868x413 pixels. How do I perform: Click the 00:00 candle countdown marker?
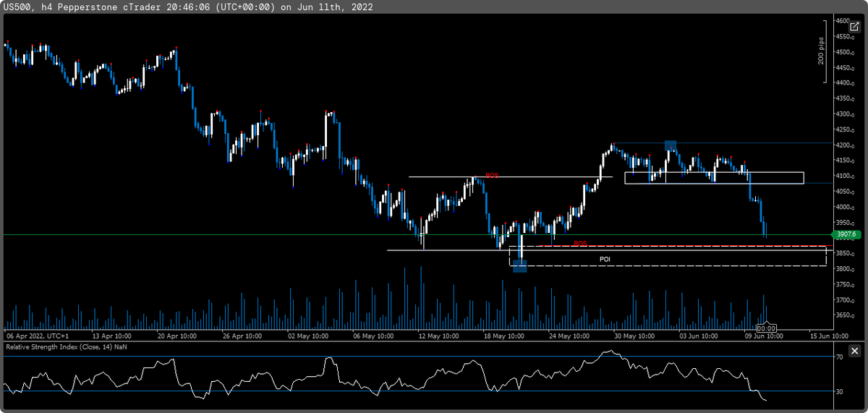coord(766,328)
